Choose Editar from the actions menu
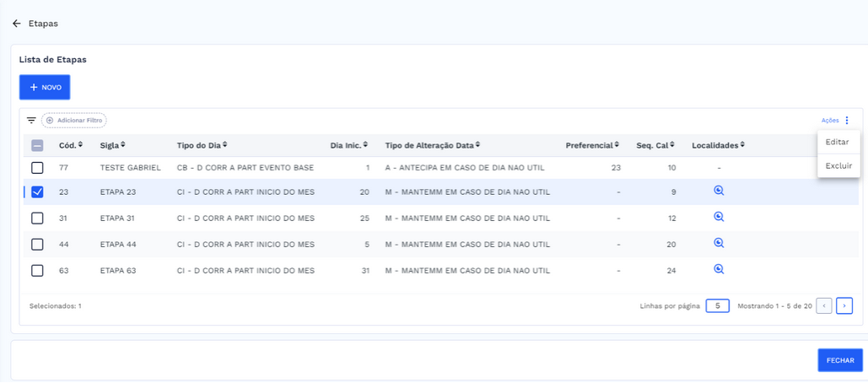The image size is (868, 383). (838, 142)
